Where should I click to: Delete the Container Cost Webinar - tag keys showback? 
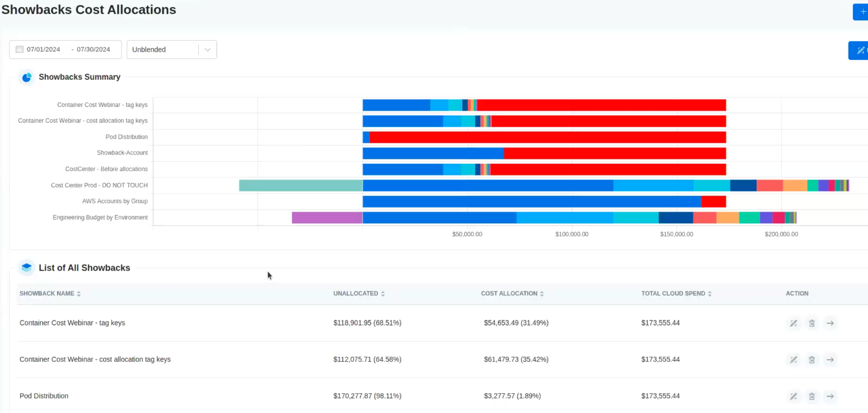point(812,323)
